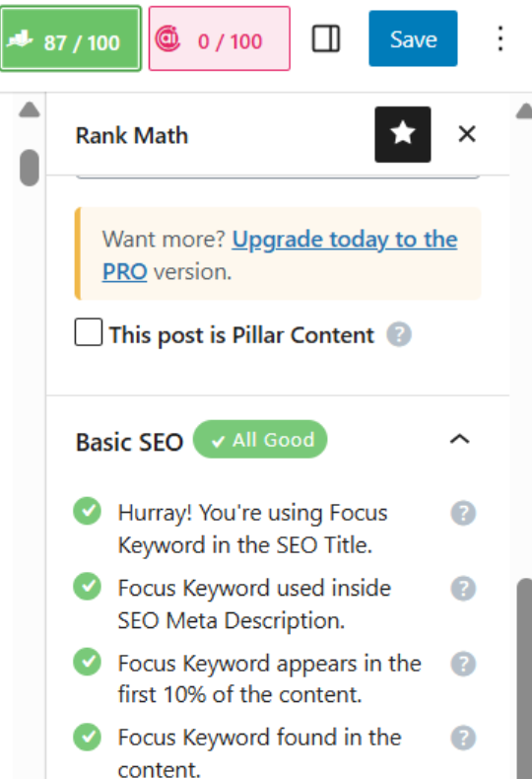The height and width of the screenshot is (779, 532).
Task: Click the Basic SEO section heading
Action: 129,442
